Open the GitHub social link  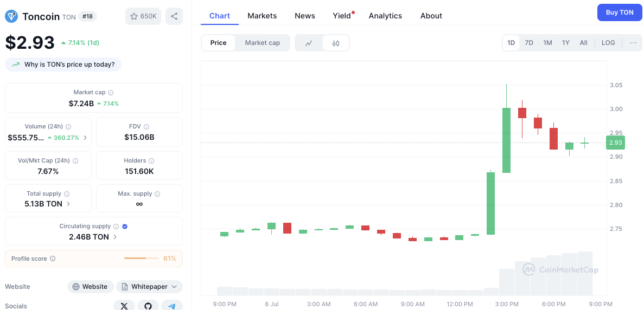pos(148,306)
